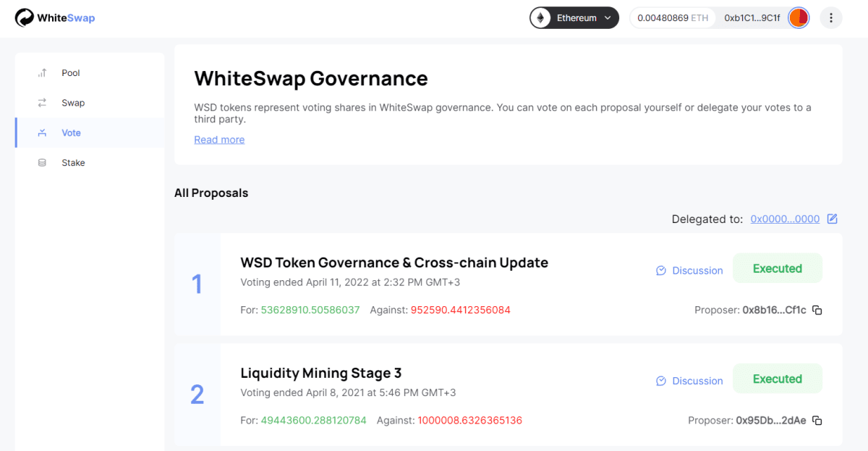
Task: Click Executed badge on proposal 1
Action: [777, 269]
